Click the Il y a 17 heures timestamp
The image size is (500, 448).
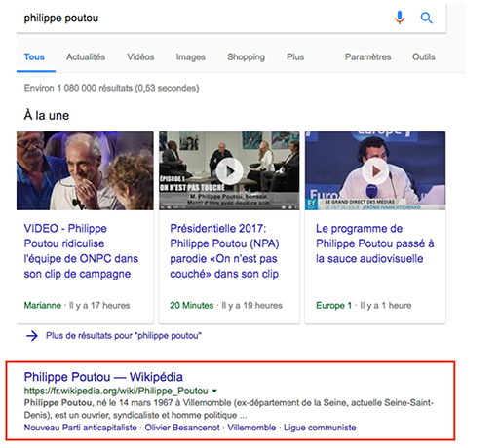[x=99, y=305]
